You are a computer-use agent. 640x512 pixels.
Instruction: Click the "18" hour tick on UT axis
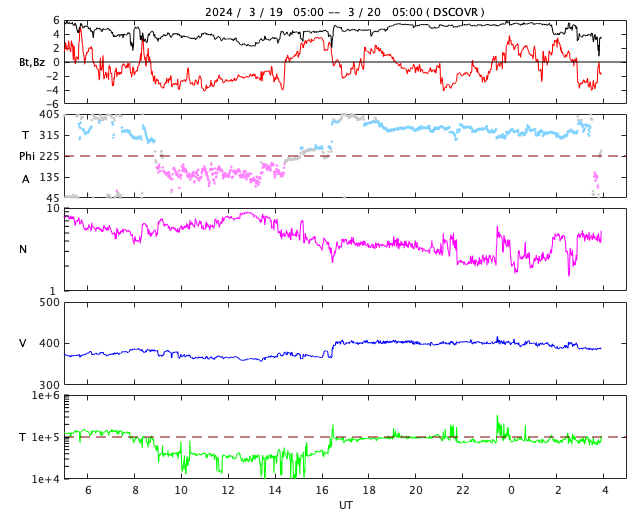pos(369,490)
